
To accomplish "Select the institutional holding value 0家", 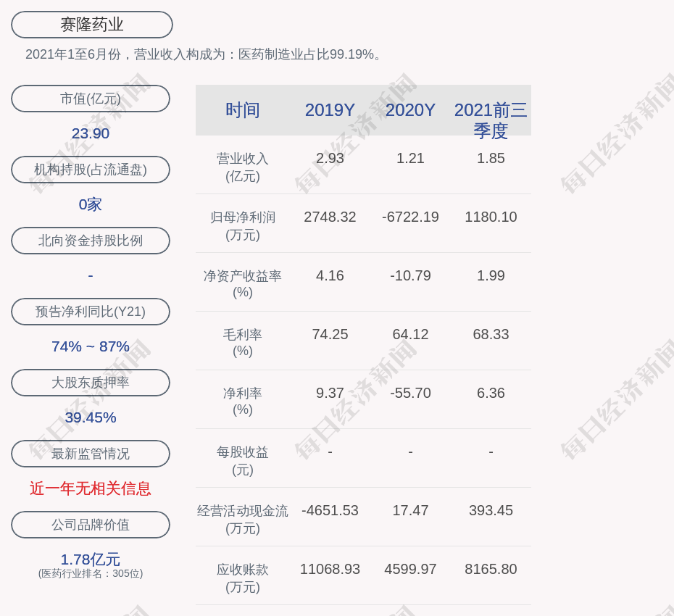I will tap(91, 204).
